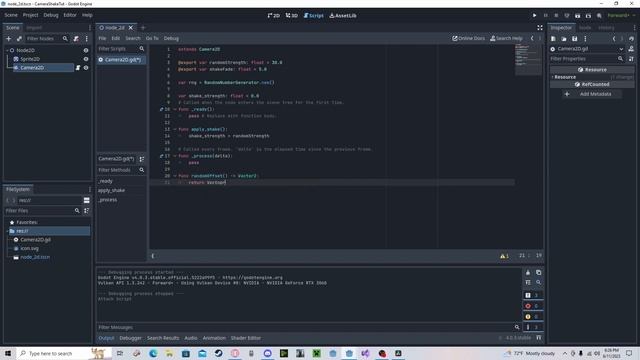
Task: Open Inspector object history icon
Action: pyautogui.click(x=631, y=38)
